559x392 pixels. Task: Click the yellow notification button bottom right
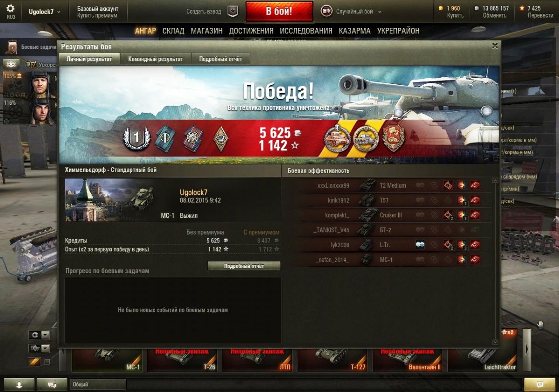coord(539,385)
